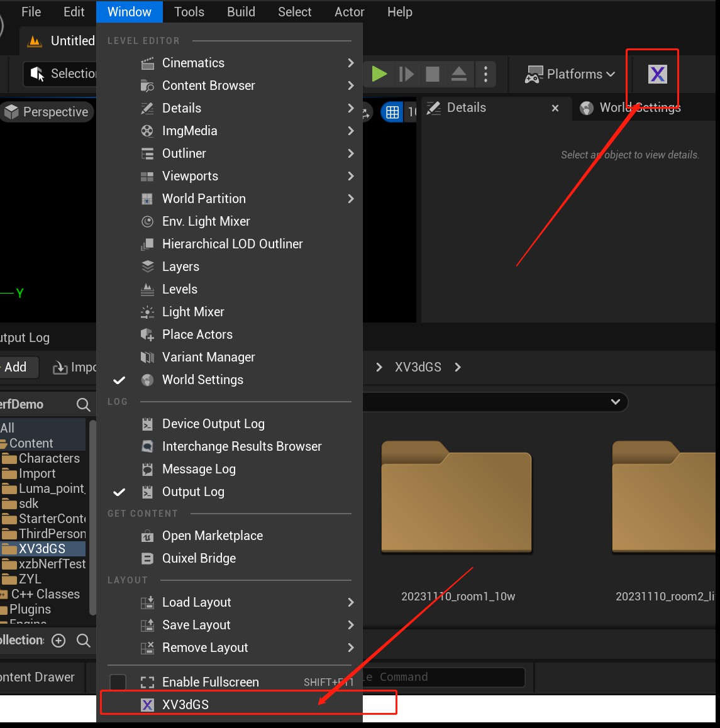Tick the Enable Fullscreen checkbox
Screen dimensions: 720x728
pos(118,682)
